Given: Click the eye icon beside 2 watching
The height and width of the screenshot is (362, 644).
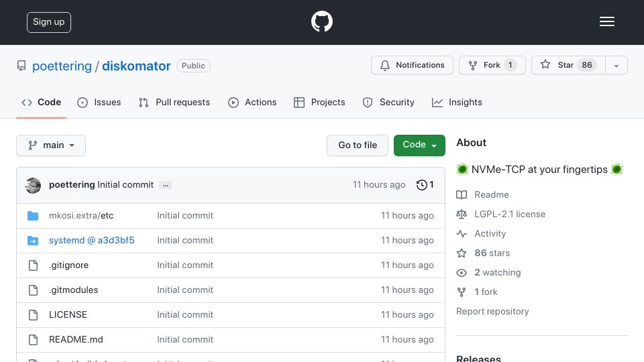Looking at the screenshot, I should click(x=462, y=273).
